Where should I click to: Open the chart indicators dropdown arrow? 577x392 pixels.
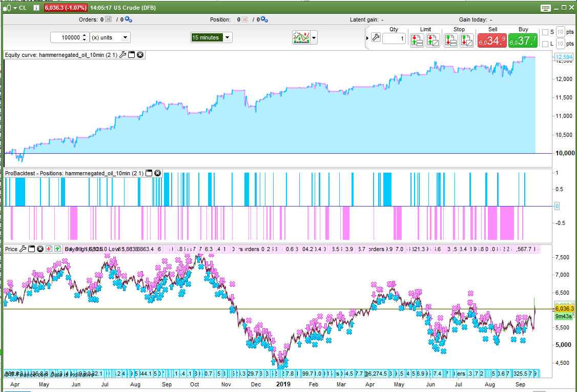click(314, 38)
